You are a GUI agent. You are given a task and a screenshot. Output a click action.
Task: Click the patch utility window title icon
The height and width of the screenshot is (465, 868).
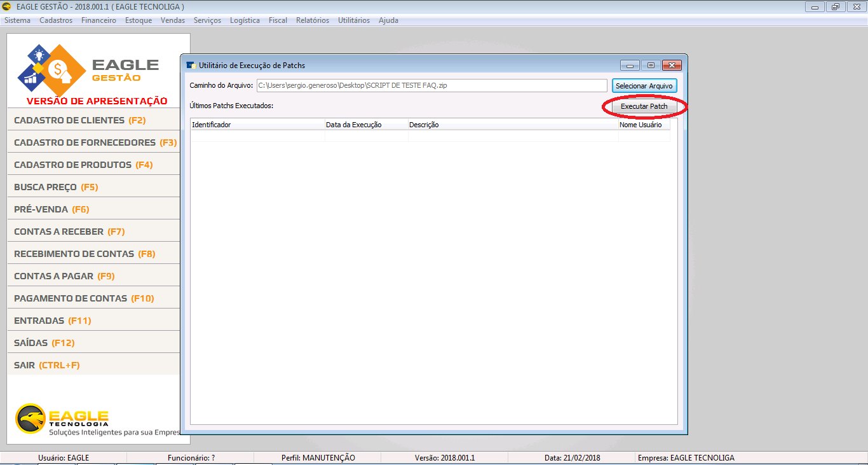[191, 66]
